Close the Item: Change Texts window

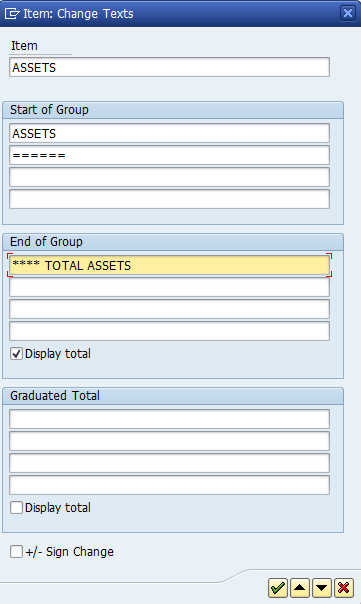click(348, 13)
